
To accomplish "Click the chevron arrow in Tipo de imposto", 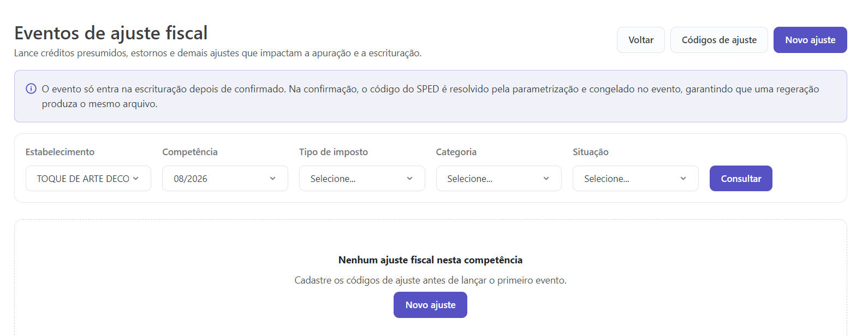I will 410,179.
